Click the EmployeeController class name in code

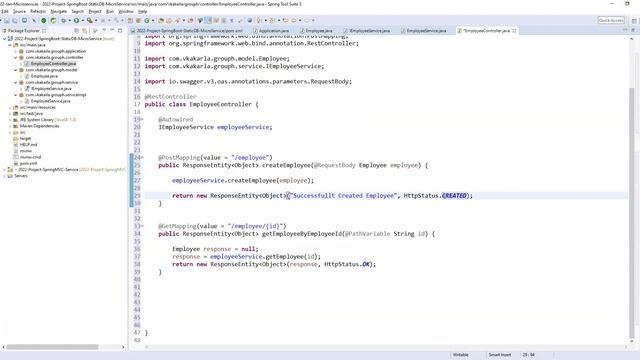(221, 104)
